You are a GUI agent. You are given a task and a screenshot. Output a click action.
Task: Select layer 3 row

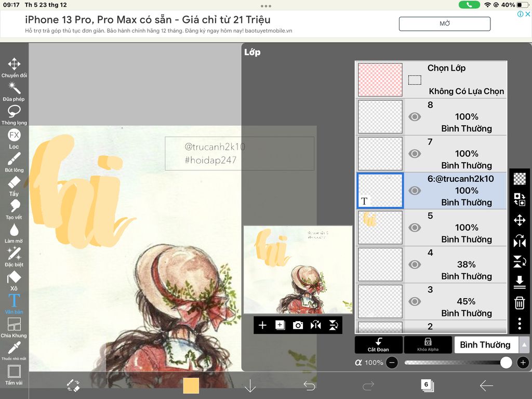(431, 302)
